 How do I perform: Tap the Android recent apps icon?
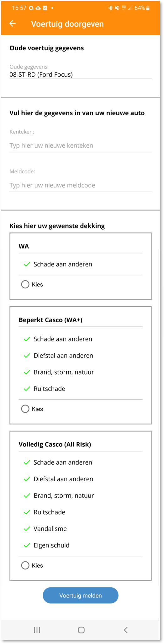coord(37,630)
